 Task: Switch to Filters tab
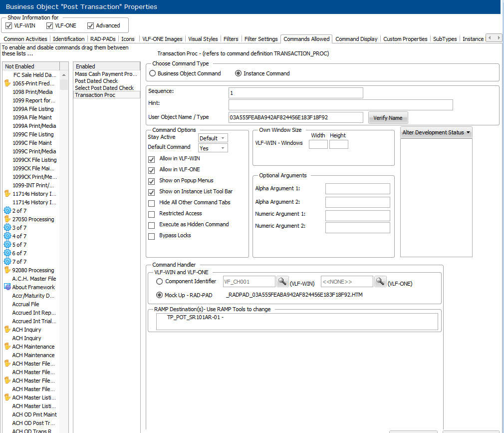point(231,39)
